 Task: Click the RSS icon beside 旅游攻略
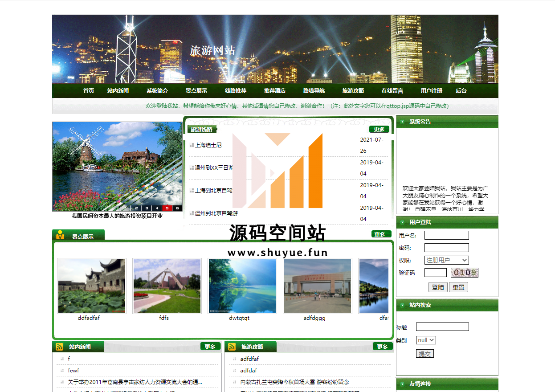[232, 347]
